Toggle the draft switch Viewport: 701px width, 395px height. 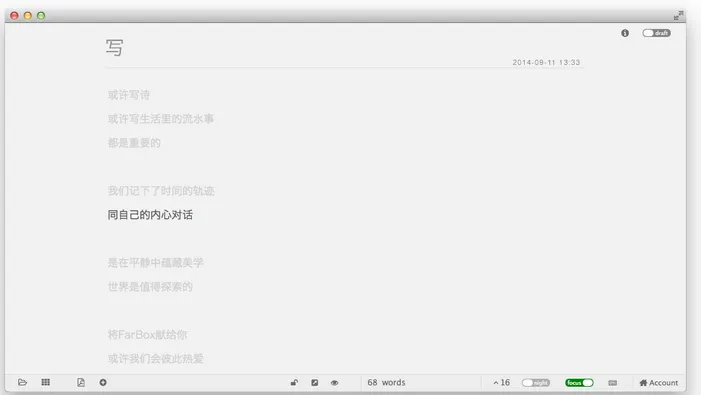[656, 33]
